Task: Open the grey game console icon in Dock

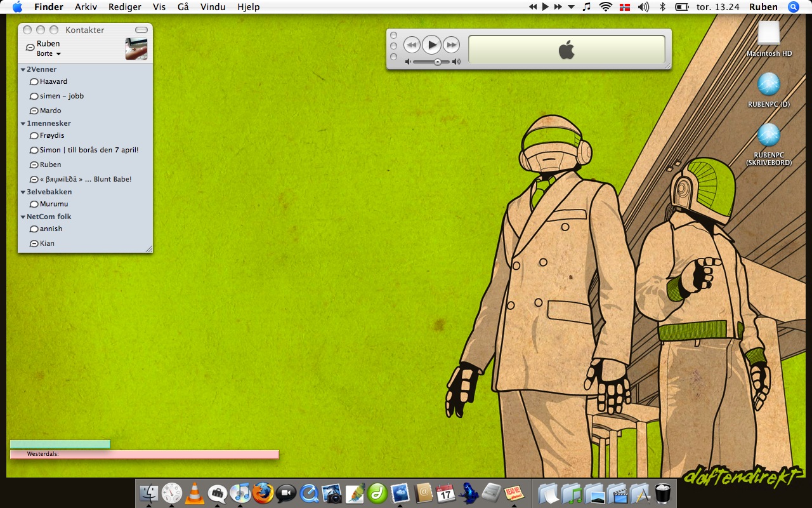Action: (492, 493)
